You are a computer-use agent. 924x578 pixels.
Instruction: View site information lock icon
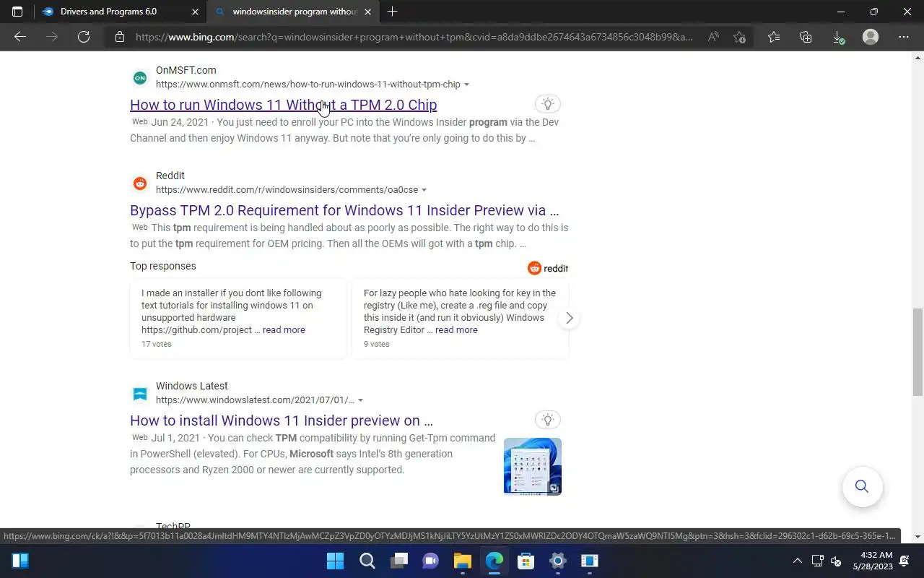[120, 37]
